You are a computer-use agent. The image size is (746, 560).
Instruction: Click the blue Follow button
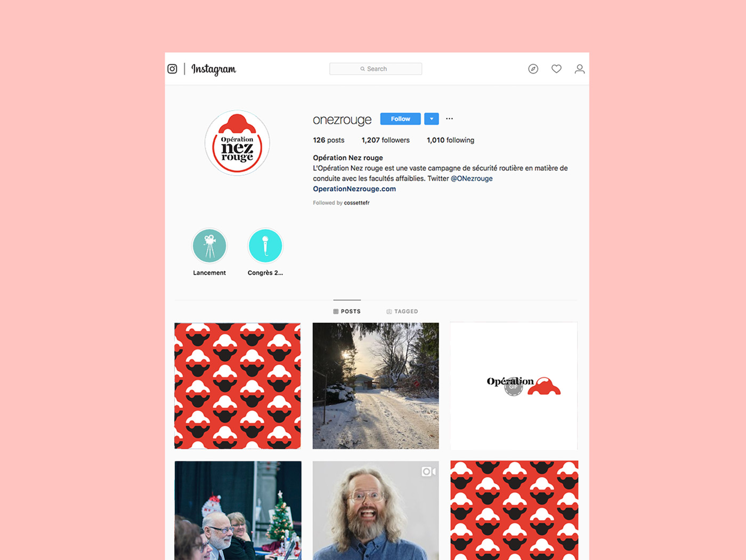400,119
